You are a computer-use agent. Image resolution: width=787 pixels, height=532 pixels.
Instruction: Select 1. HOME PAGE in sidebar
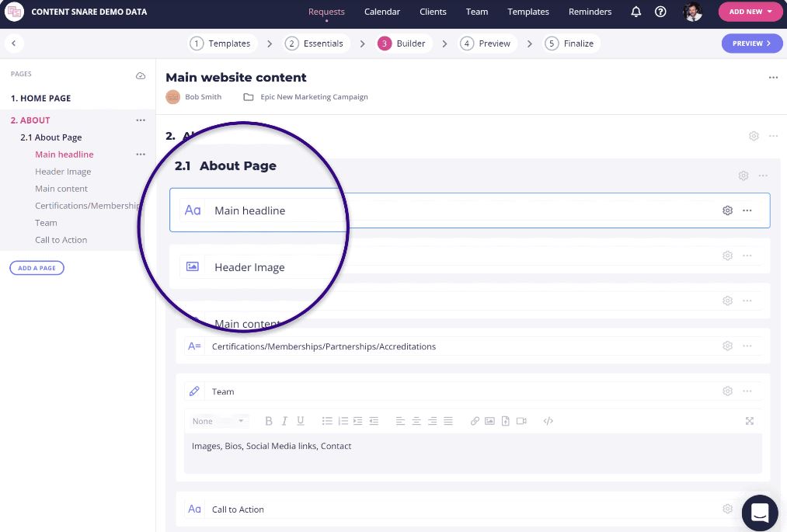(40, 99)
